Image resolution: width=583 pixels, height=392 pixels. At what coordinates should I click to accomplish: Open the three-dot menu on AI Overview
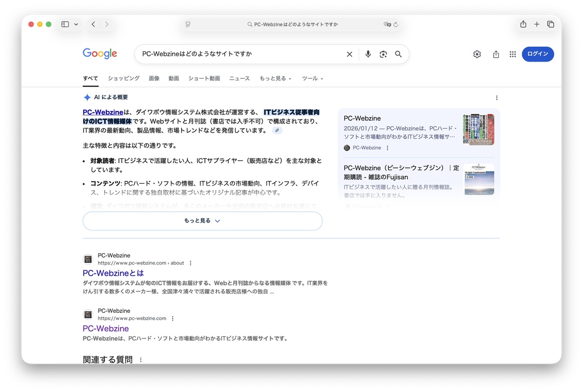(x=496, y=97)
